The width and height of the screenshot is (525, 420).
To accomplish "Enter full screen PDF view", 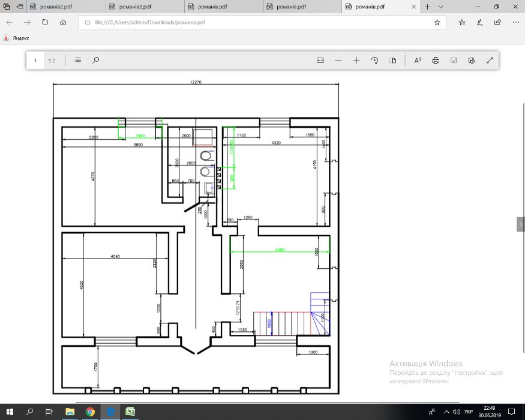I will coord(490,60).
